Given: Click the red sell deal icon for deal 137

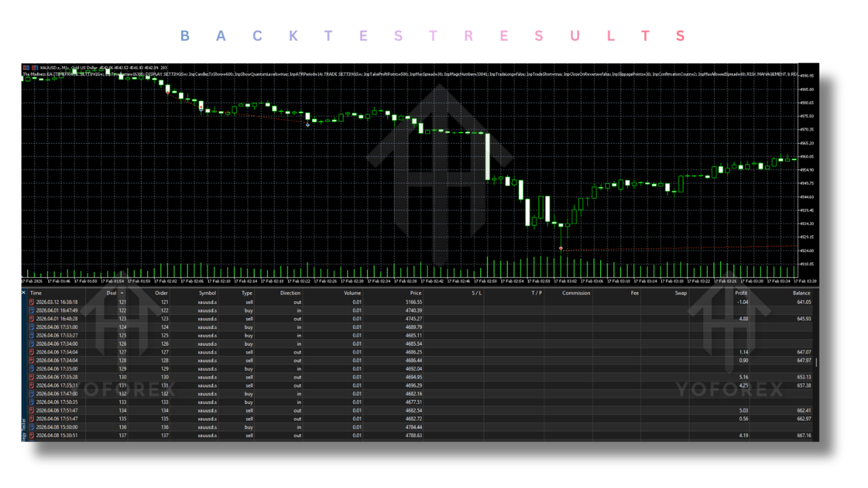Looking at the screenshot, I should click(31, 436).
